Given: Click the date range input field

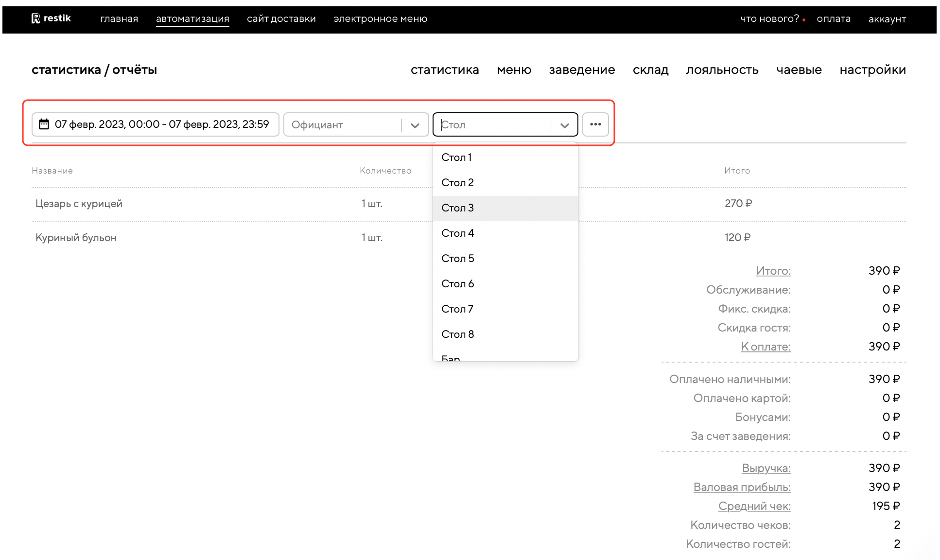Looking at the screenshot, I should (161, 124).
